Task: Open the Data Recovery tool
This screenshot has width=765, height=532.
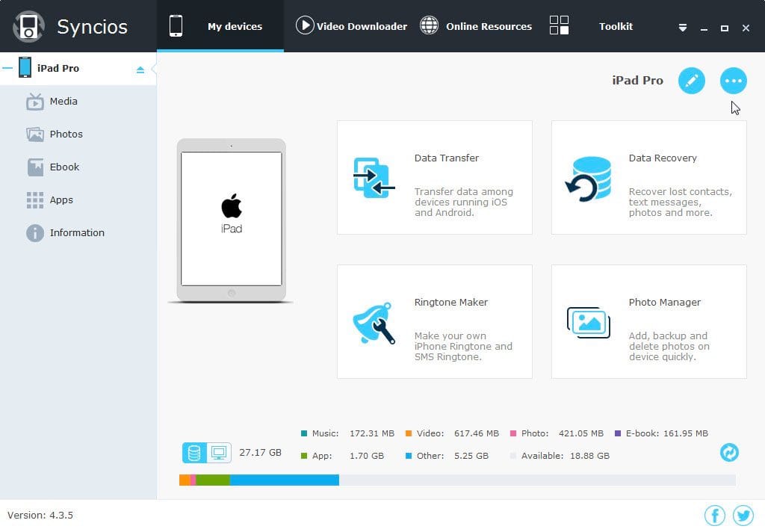Action: click(x=649, y=178)
